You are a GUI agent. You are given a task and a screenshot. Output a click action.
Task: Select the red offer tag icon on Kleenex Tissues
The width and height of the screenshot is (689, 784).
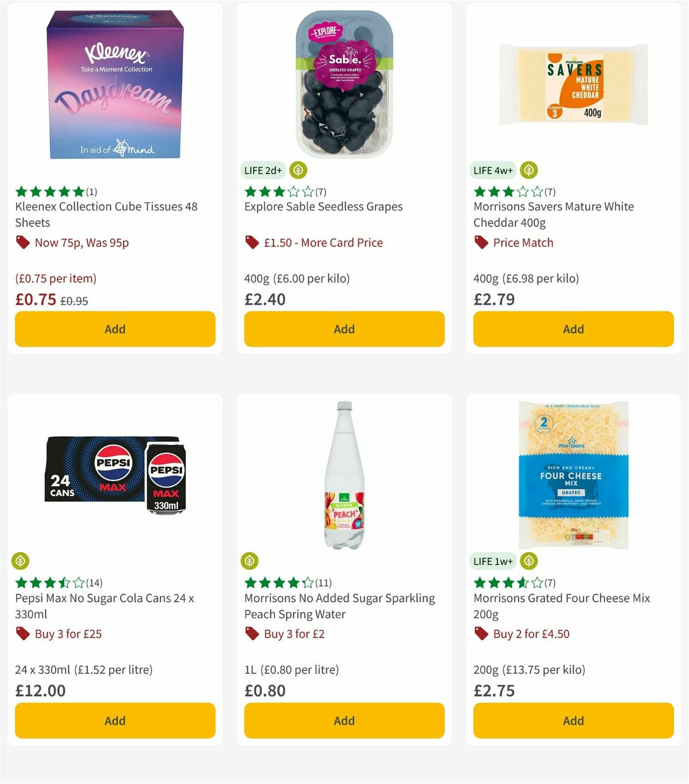(x=23, y=243)
